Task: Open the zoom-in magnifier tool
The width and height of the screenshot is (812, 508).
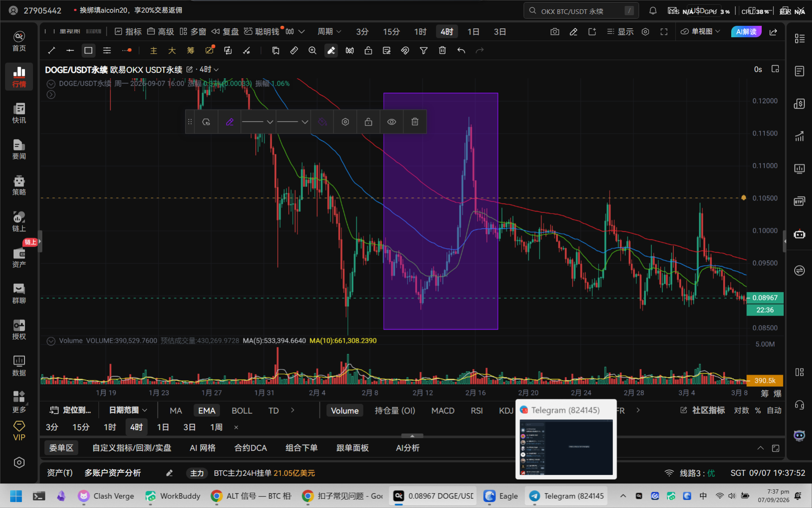Action: (x=312, y=51)
